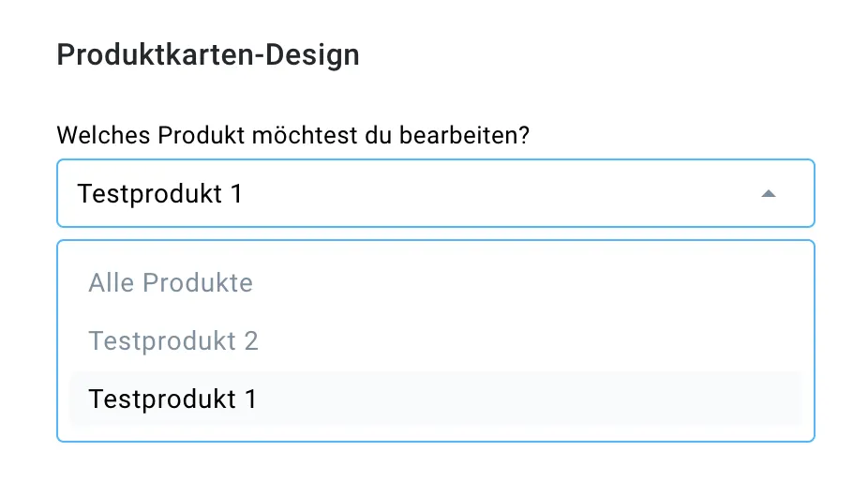Toggle the dropdown's triangle indicator
Screen dimensions: 868x482
(x=768, y=193)
